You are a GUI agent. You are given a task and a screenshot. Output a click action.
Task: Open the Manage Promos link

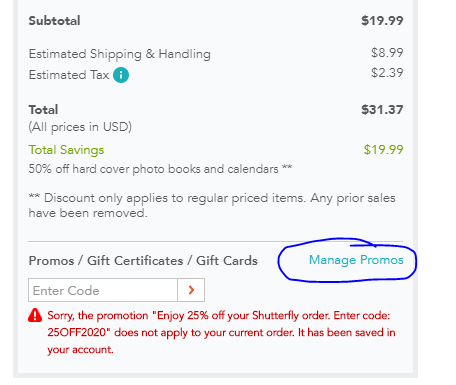[356, 260]
